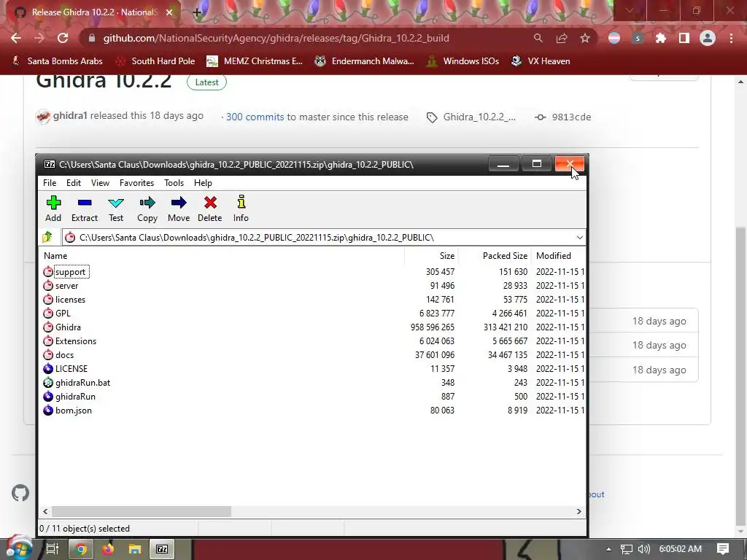
Task: Open the VX Heaven bookmark
Action: 541,61
